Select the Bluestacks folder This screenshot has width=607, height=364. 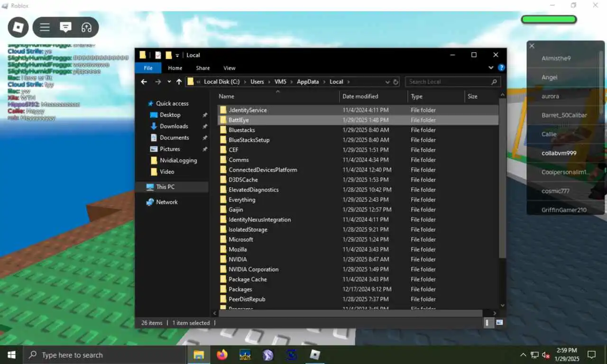358,130
